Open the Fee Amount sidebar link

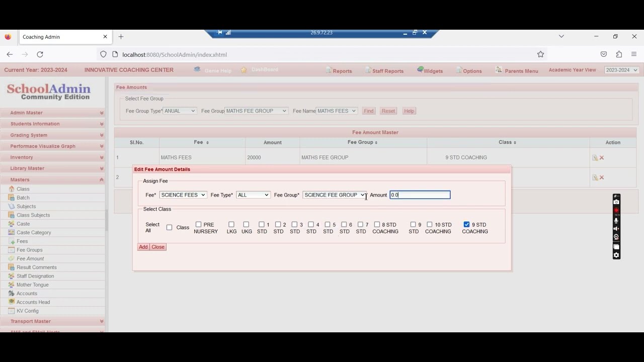(x=30, y=258)
